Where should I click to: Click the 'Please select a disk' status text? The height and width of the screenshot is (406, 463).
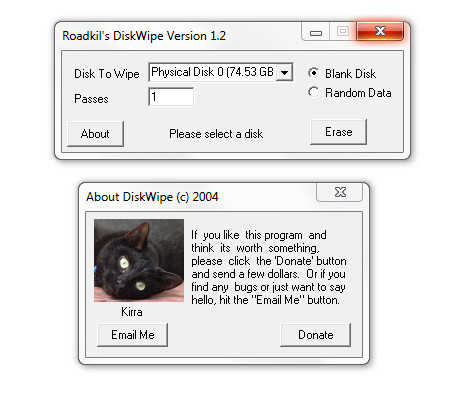click(x=216, y=134)
